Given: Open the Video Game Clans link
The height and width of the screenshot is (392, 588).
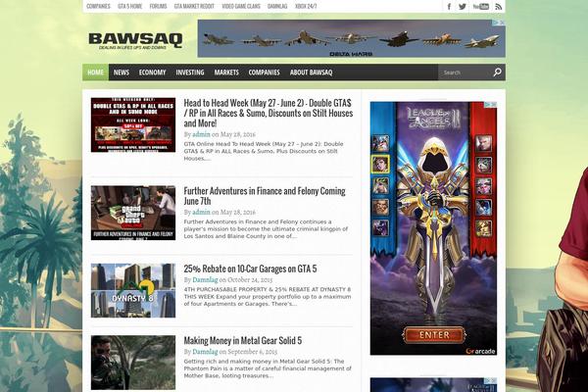Looking at the screenshot, I should [241, 7].
